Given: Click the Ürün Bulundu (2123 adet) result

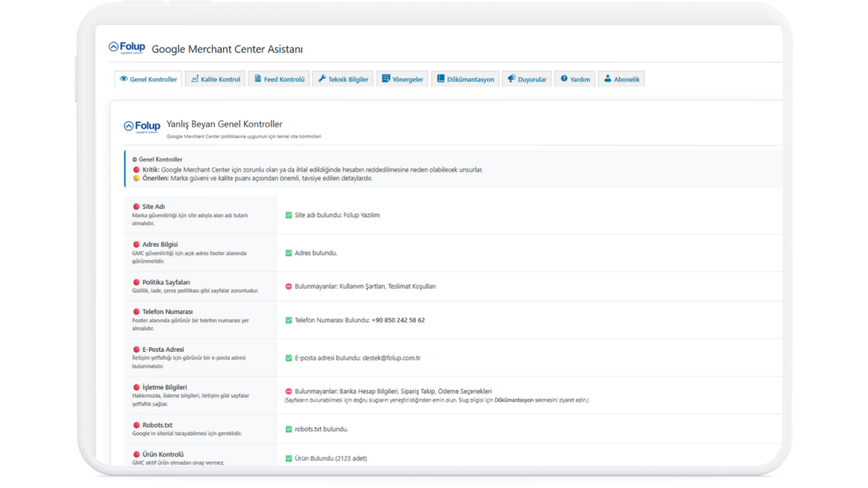Looking at the screenshot, I should (x=331, y=459).
